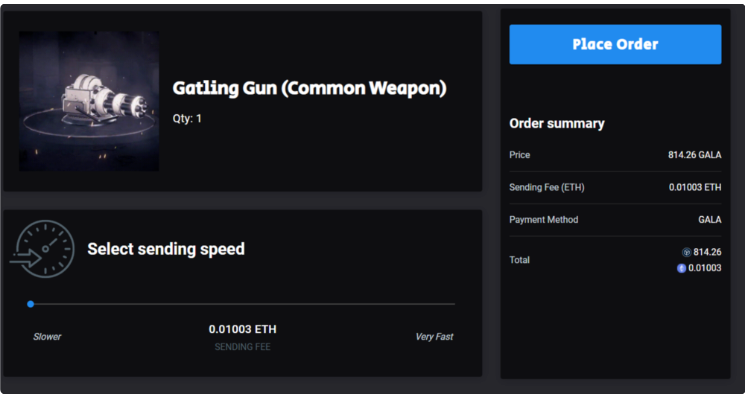Click the Total row label

tap(519, 260)
